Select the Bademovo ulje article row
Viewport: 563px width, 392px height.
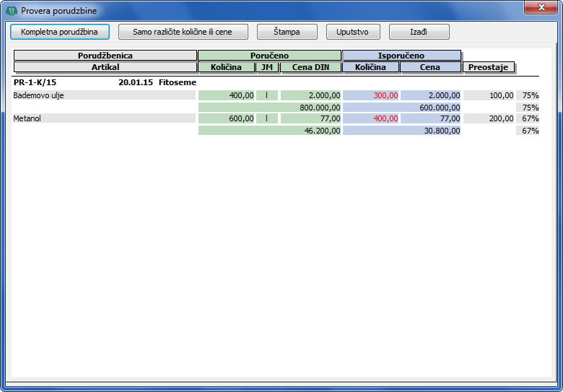(104, 95)
